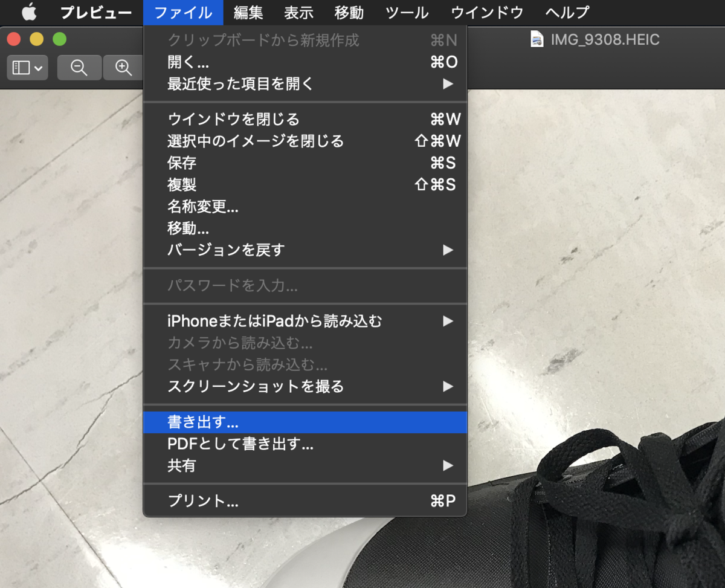The height and width of the screenshot is (588, 725).
Task: Select the zoom out magnifier icon
Action: [79, 67]
